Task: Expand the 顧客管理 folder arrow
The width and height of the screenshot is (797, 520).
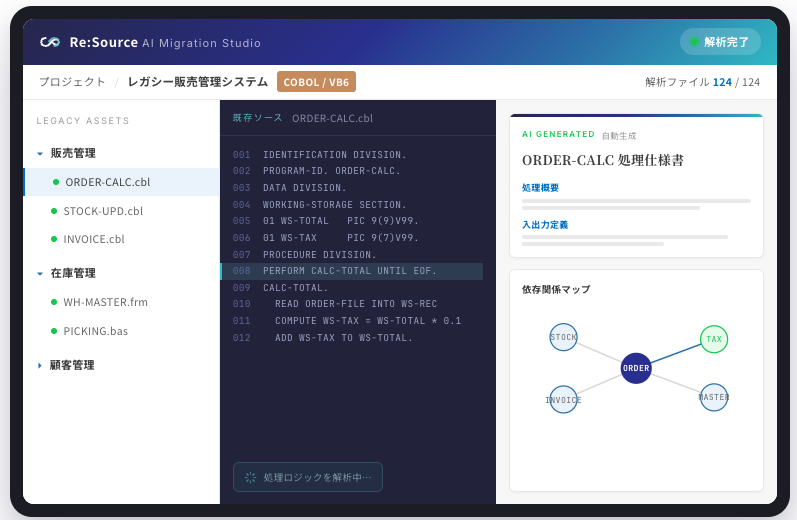Action: [40, 365]
